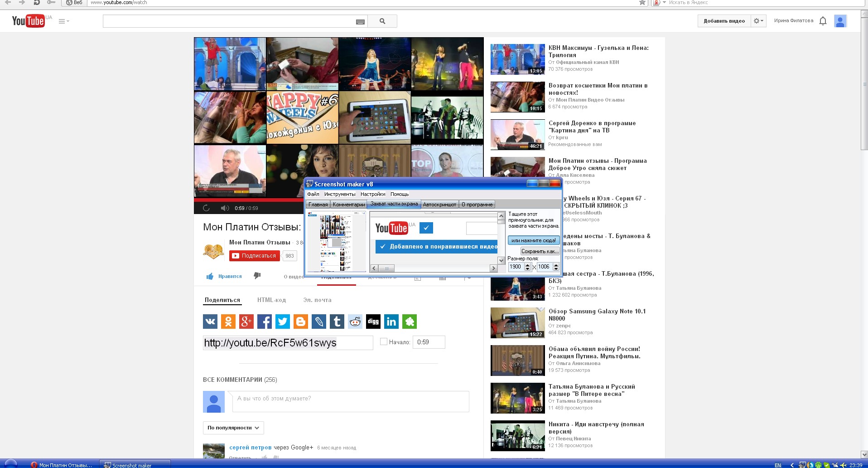Click the red video progress bar
Screen dimensions: 868x468
[249, 200]
